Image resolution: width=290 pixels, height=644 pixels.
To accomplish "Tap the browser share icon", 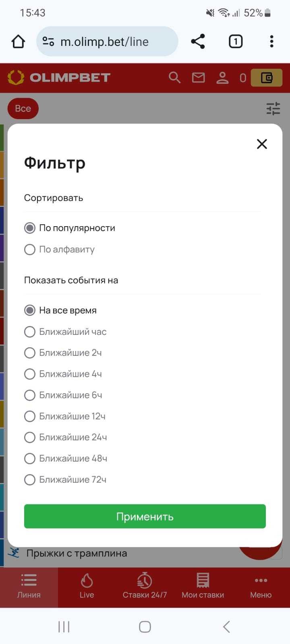I will pos(198,41).
